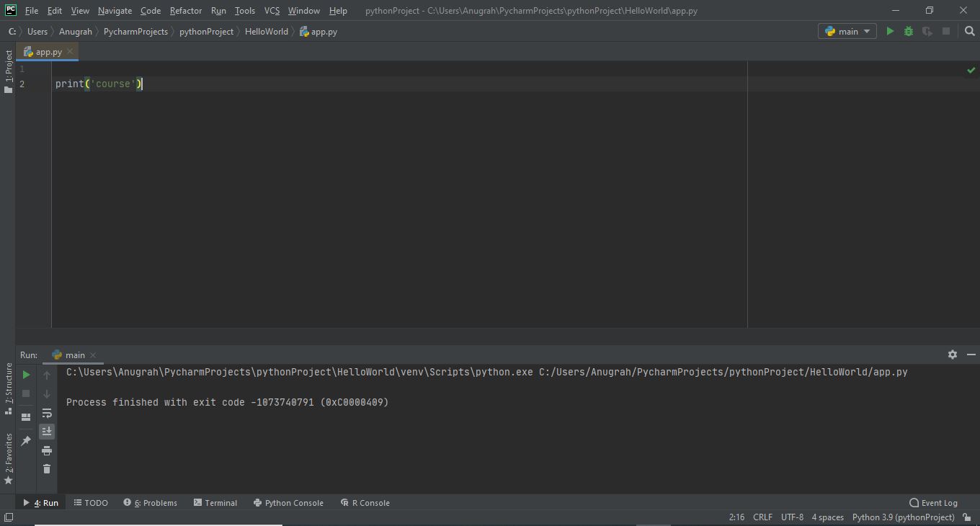Open the Navigate menu
Image resolution: width=980 pixels, height=526 pixels.
[115, 11]
